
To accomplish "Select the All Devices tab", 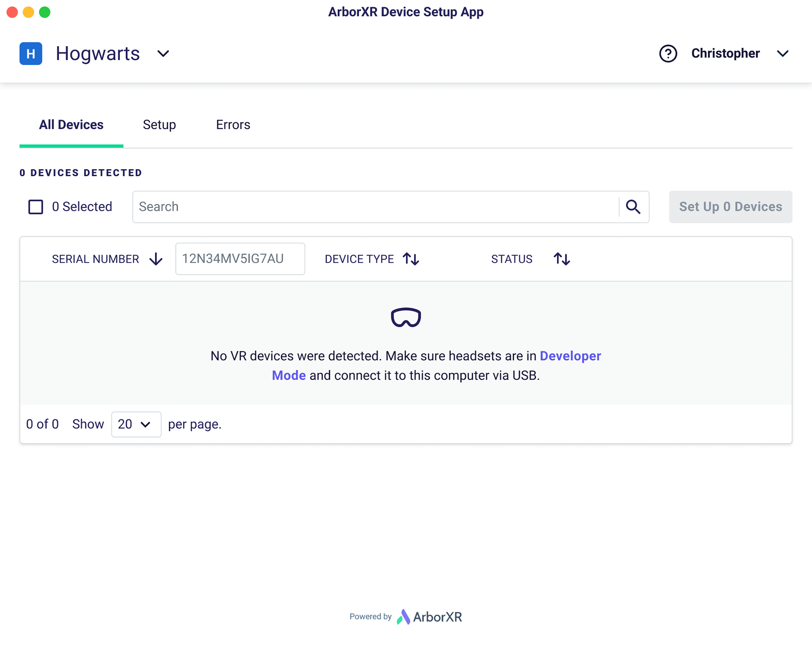I will [x=71, y=125].
